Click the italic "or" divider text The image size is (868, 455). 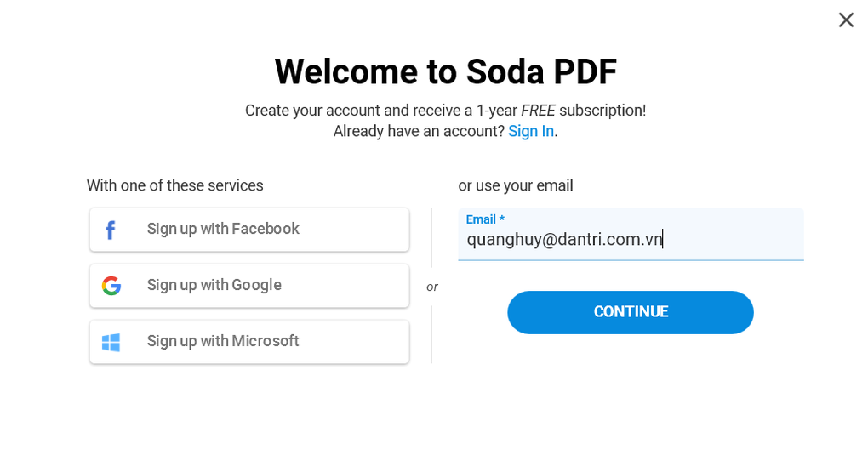tap(431, 287)
